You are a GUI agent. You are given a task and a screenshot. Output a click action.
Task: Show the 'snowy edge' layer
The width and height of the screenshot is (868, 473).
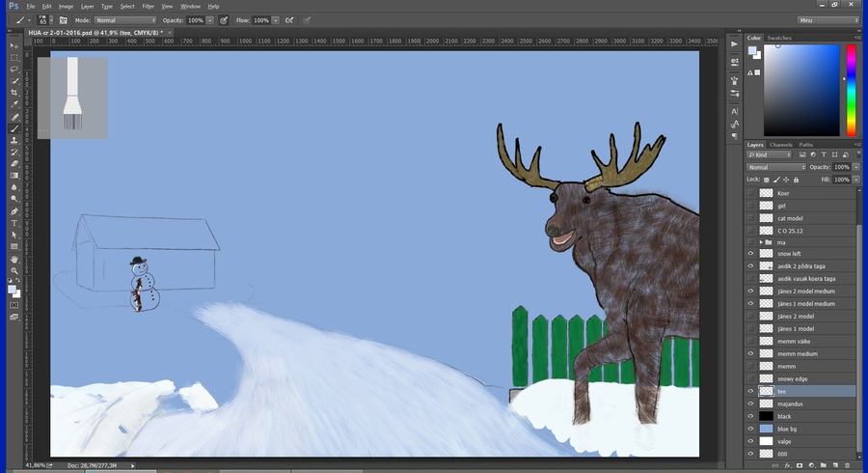(750, 378)
